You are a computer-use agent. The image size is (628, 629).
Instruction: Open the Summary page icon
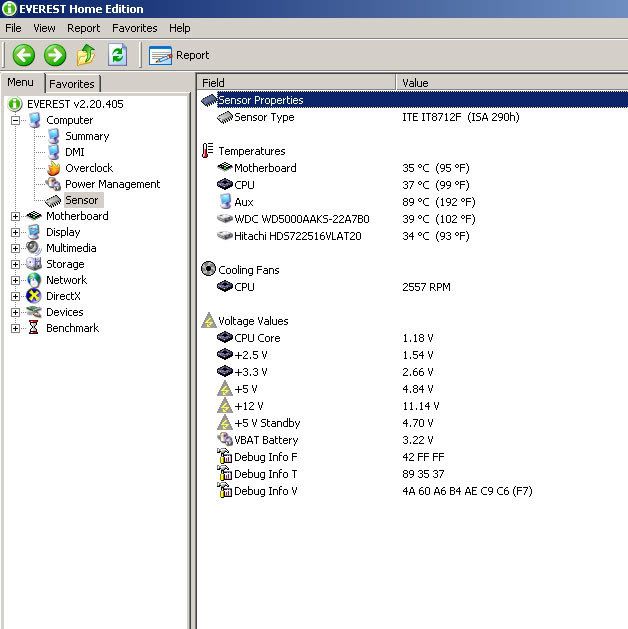click(54, 136)
